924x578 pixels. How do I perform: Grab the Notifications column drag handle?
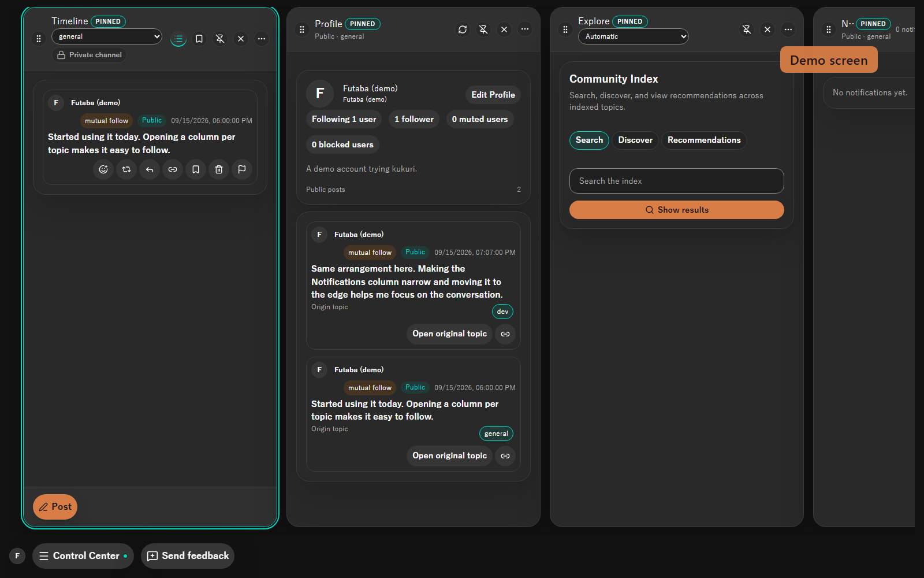tap(829, 29)
